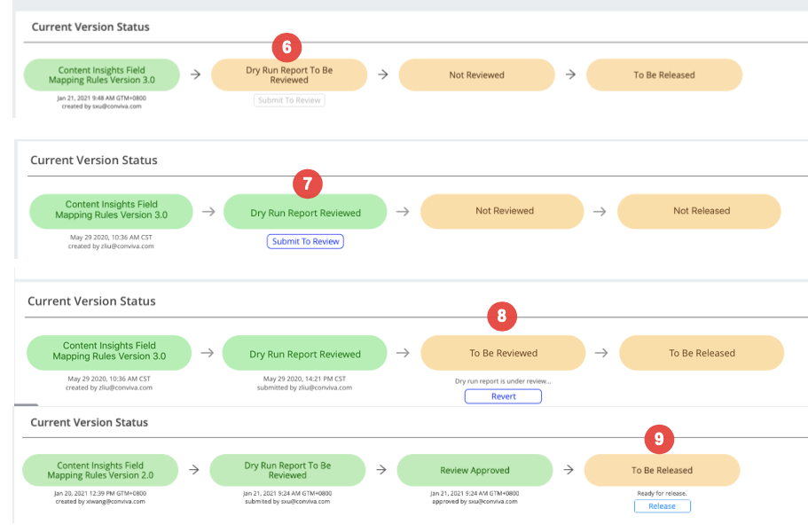Click the text 'submited by sxu@conviva.com'
Viewport: 808px width, 532px height.
pyautogui.click(x=287, y=502)
